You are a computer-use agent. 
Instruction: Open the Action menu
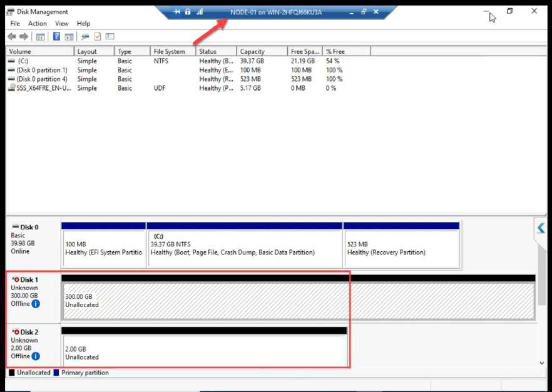click(38, 24)
